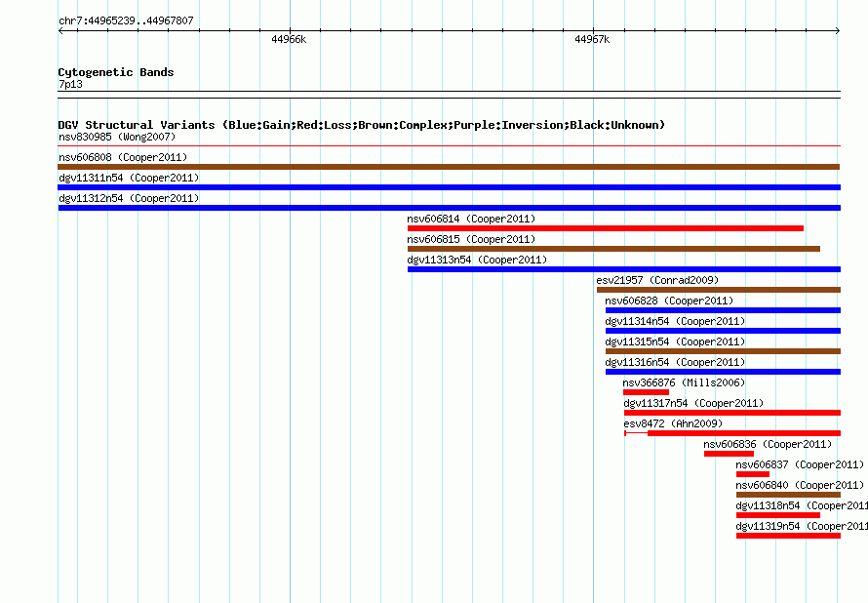Click the short red nsv366876 loss bar
The image size is (868, 603).
tap(646, 392)
